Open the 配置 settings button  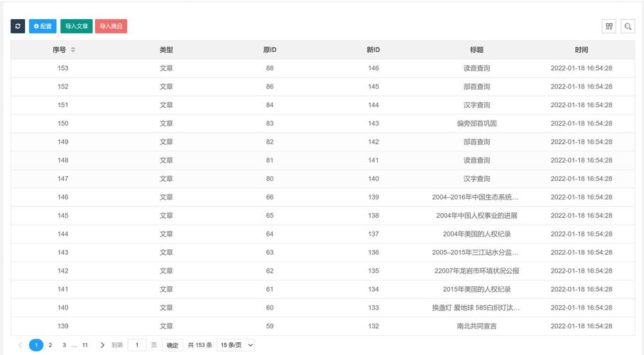[43, 26]
